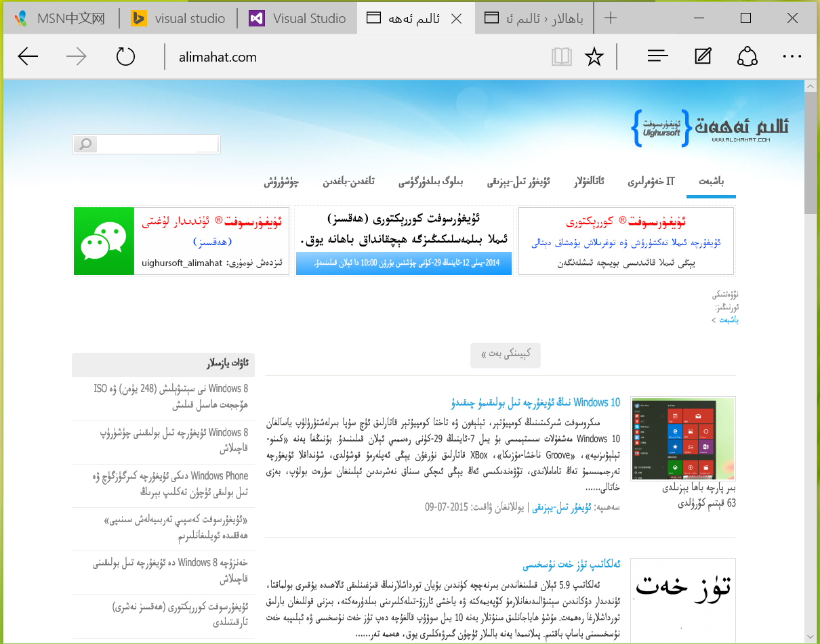Go back using the browser back arrow
The image size is (820, 644).
(28, 57)
